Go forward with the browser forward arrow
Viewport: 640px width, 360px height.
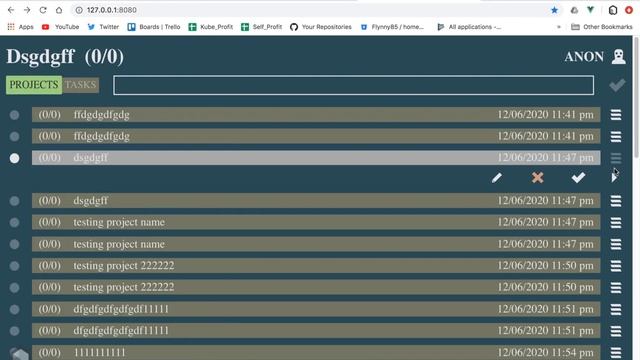[27, 10]
